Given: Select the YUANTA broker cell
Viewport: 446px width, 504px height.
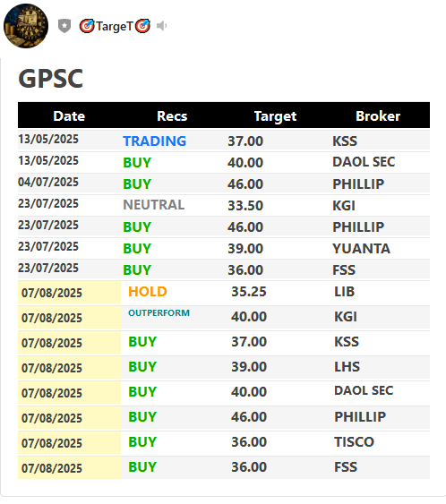Looking at the screenshot, I should pyautogui.click(x=362, y=249).
